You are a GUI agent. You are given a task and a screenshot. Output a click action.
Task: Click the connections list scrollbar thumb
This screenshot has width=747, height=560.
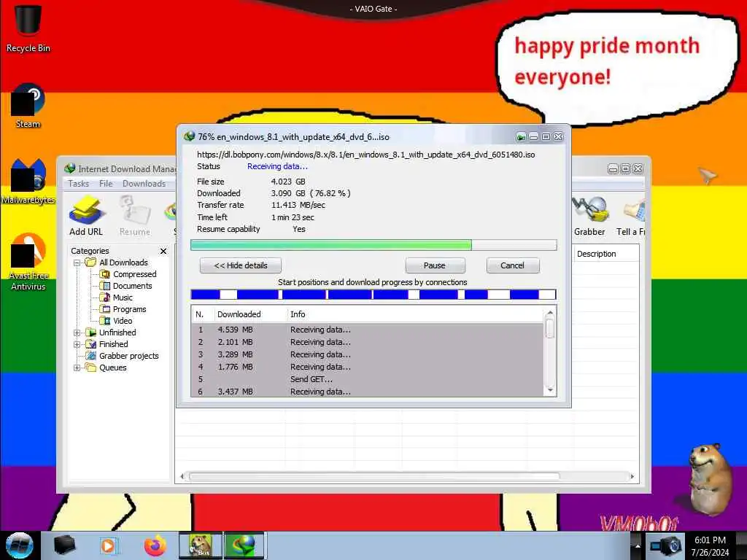click(x=550, y=329)
